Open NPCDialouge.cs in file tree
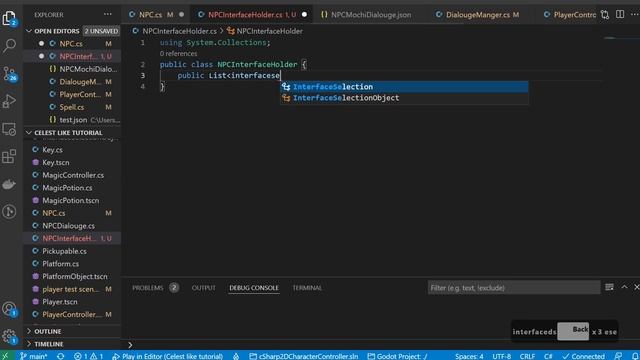The width and height of the screenshot is (640, 360). coord(72,225)
